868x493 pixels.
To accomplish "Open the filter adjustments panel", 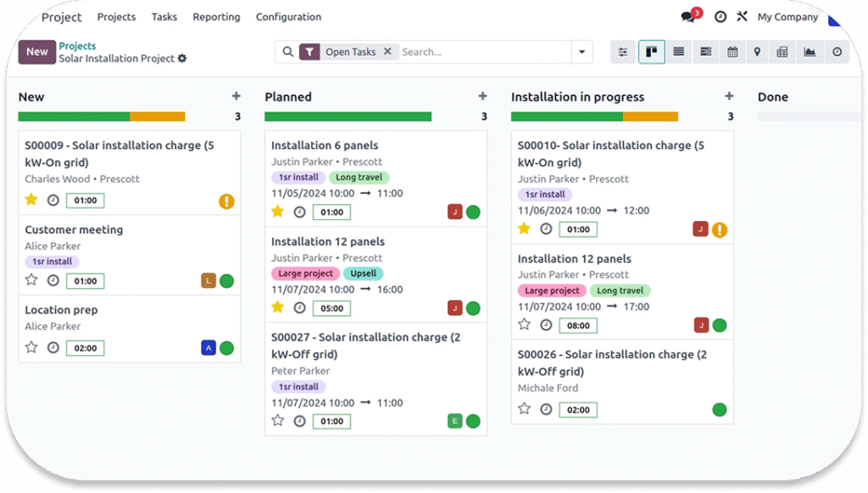I will (623, 52).
